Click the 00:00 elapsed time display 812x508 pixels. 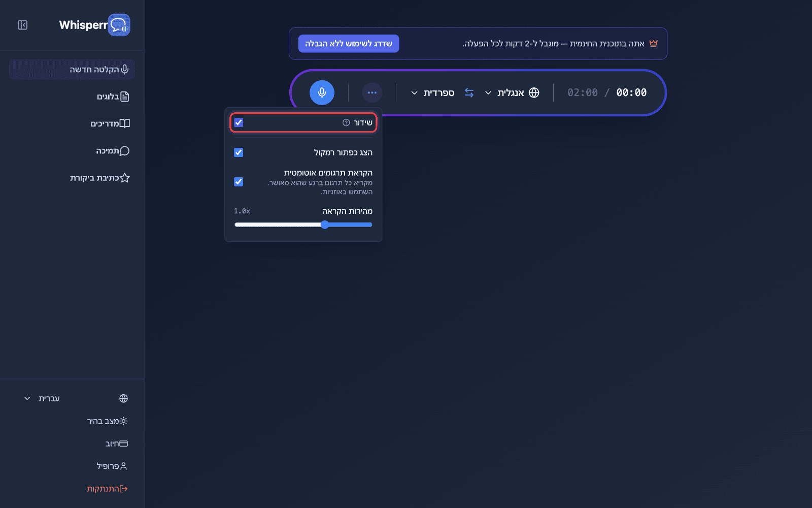(631, 92)
